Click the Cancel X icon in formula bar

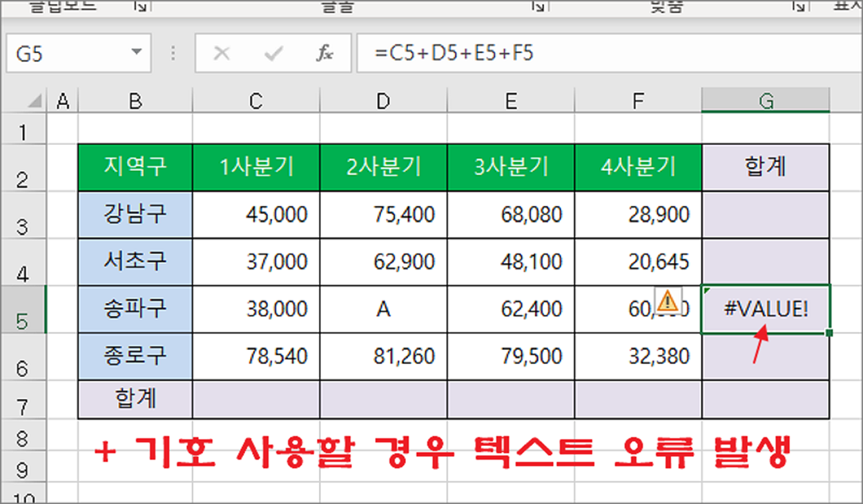(222, 53)
